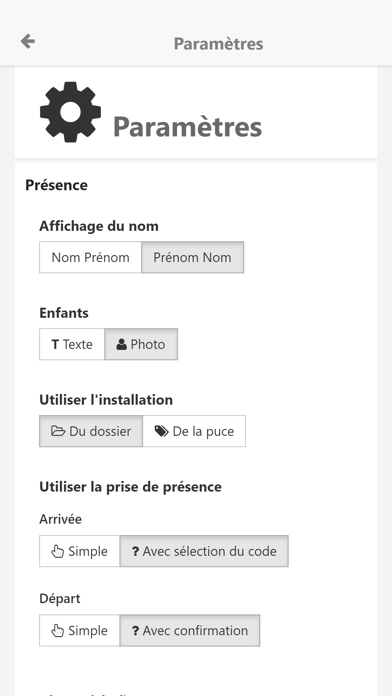Click the T icon on Texte option
The height and width of the screenshot is (696, 392).
(x=55, y=344)
